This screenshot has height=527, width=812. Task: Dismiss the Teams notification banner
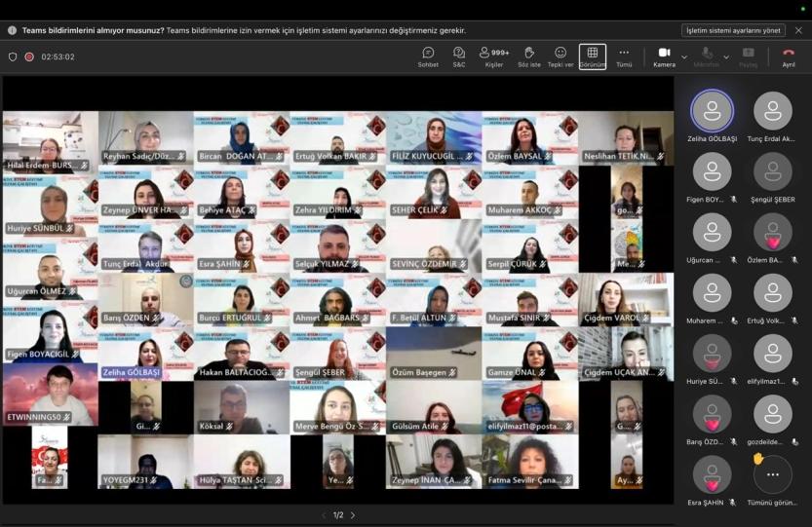point(798,30)
